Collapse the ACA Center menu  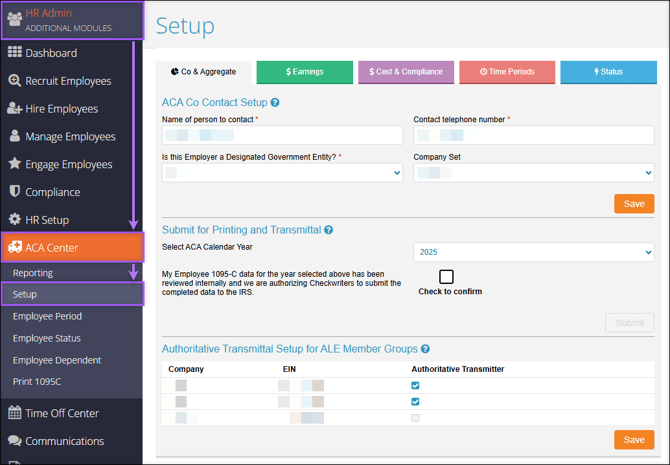(73, 247)
